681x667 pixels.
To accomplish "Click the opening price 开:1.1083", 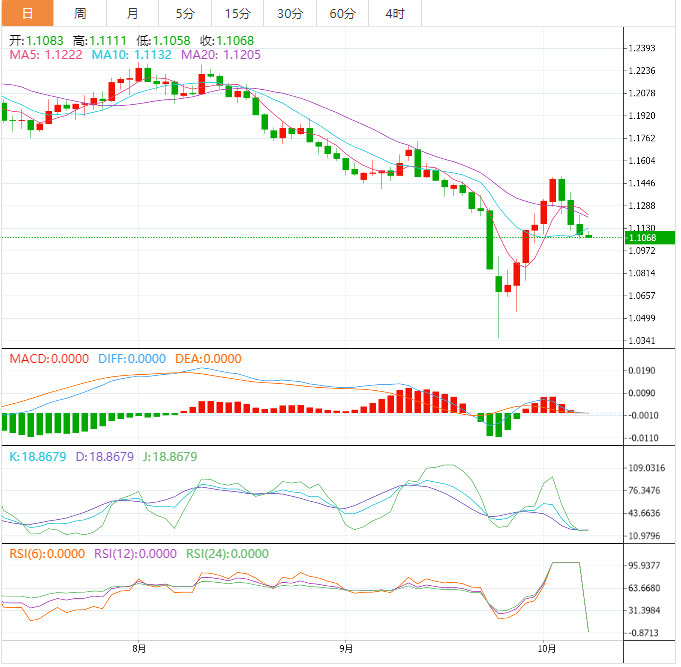I will pos(36,41).
